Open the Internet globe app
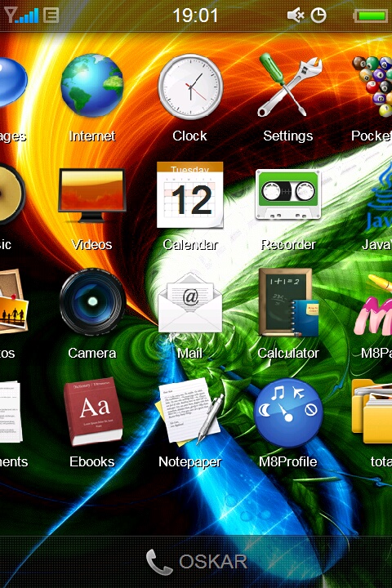The height and width of the screenshot is (588, 392). click(x=92, y=86)
